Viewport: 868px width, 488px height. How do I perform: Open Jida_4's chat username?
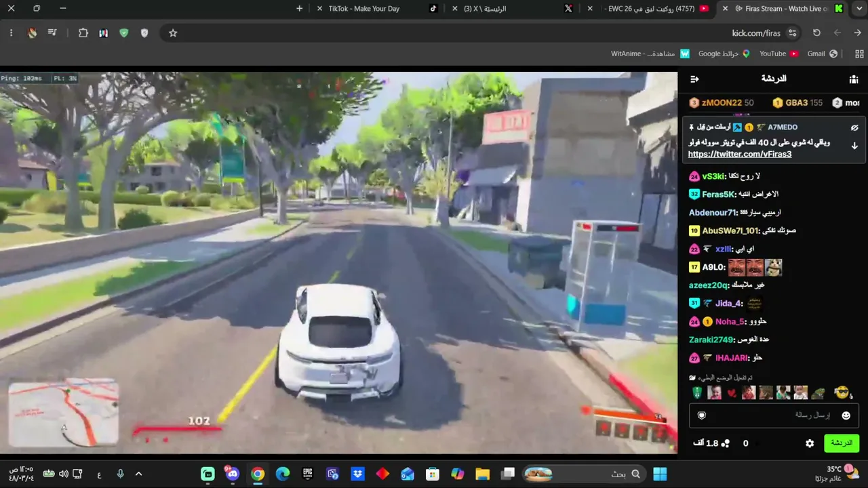pos(729,304)
